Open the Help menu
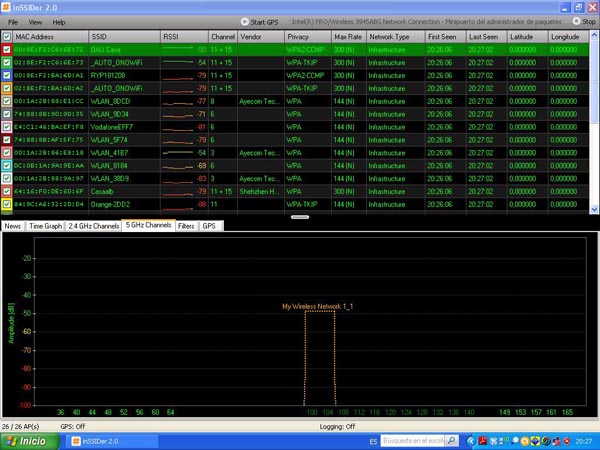Screen dimensions: 600x450 click(59, 22)
